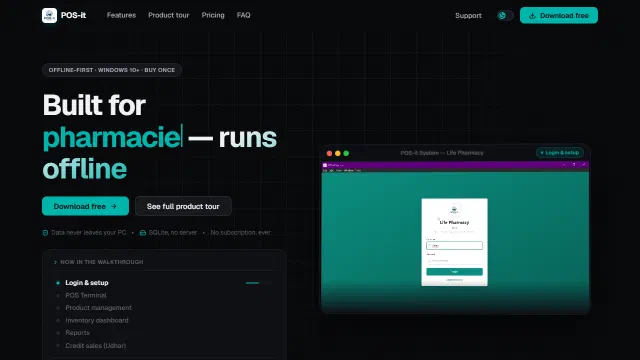
Task: Click No subscription, ever text
Action: (x=240, y=232)
